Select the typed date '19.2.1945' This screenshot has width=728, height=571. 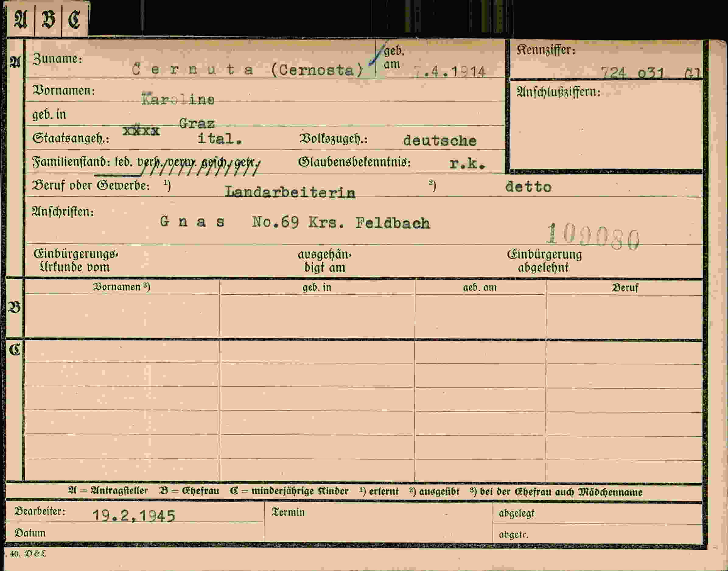pyautogui.click(x=134, y=516)
